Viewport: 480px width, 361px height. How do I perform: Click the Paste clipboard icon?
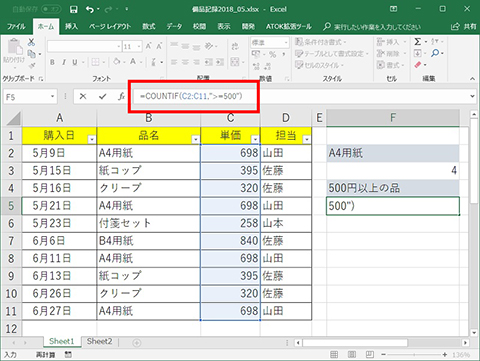coord(14,46)
